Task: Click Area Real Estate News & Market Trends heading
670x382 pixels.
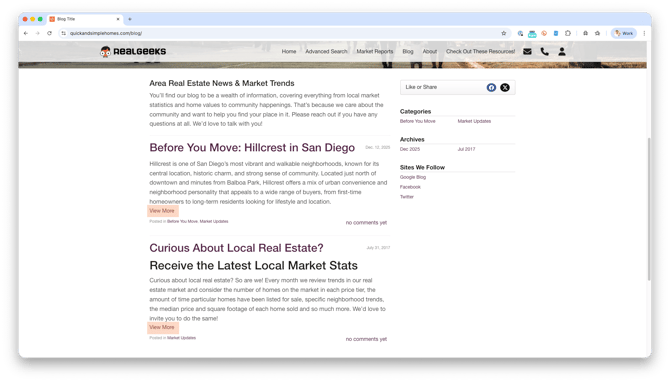Action: [222, 83]
